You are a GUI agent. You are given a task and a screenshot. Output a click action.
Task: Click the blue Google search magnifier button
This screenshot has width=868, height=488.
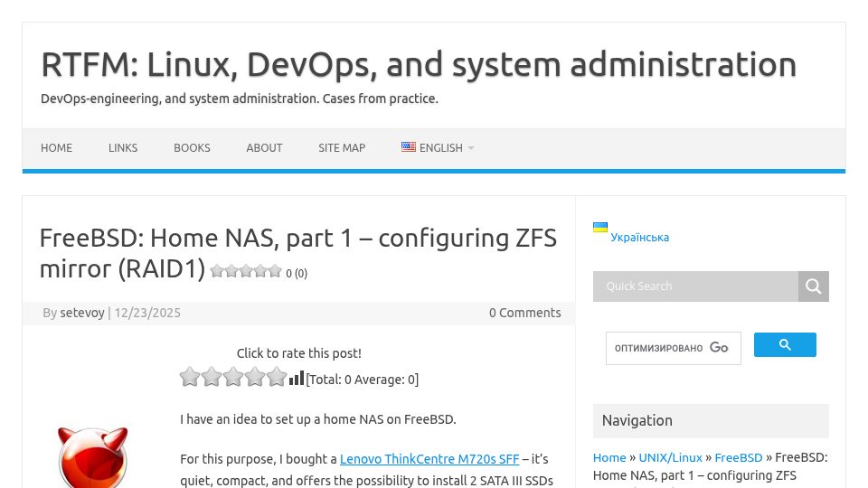[x=785, y=344]
